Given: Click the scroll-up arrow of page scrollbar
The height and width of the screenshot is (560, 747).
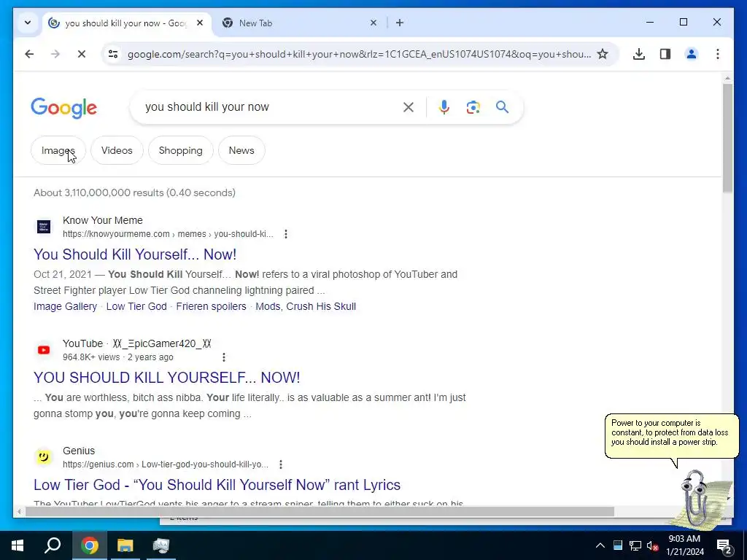Looking at the screenshot, I should click(x=727, y=77).
